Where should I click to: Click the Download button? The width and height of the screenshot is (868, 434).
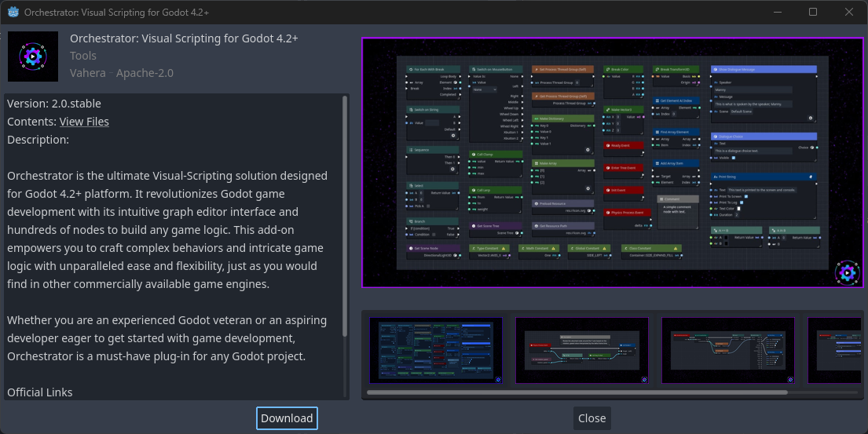pyautogui.click(x=287, y=418)
